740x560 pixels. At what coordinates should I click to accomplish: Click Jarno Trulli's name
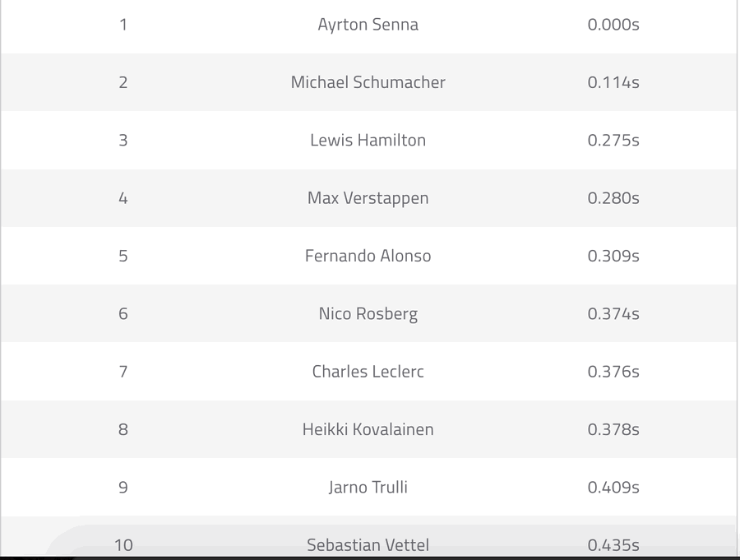click(x=368, y=487)
